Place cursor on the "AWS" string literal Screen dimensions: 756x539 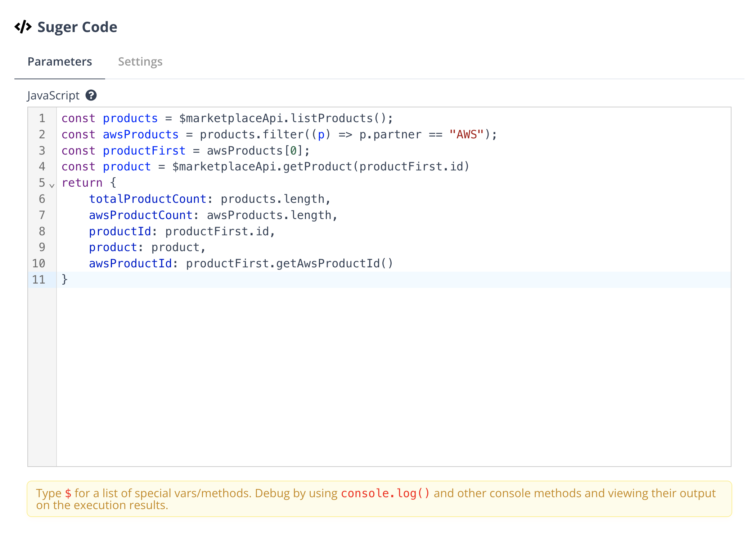(466, 134)
